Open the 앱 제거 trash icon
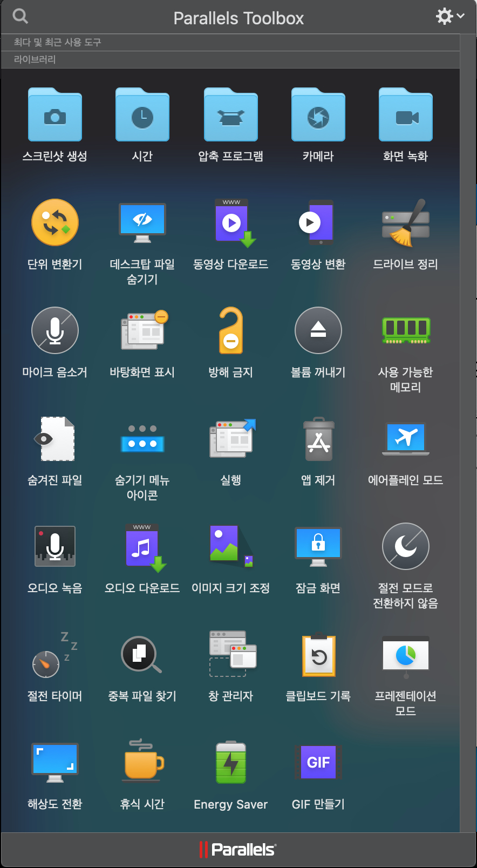477x868 pixels. point(318,438)
